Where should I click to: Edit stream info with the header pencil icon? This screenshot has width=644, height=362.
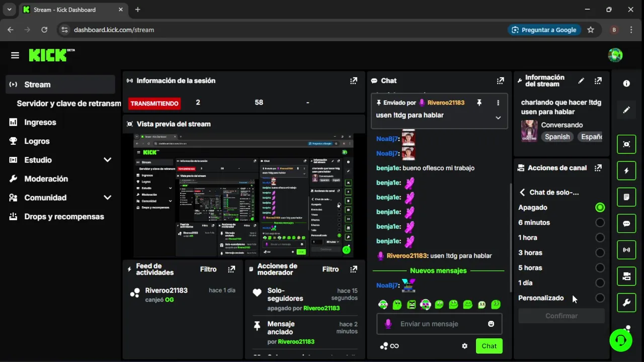[581, 80]
